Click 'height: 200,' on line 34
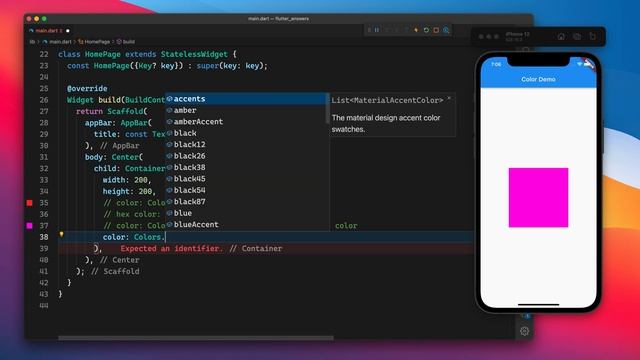The image size is (640, 360). click(129, 191)
